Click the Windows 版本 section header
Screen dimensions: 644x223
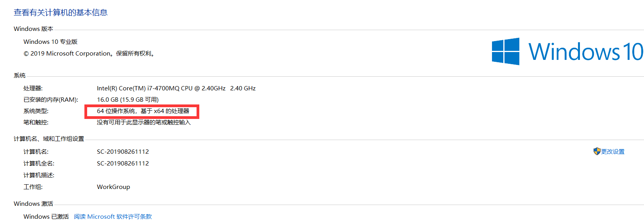33,29
